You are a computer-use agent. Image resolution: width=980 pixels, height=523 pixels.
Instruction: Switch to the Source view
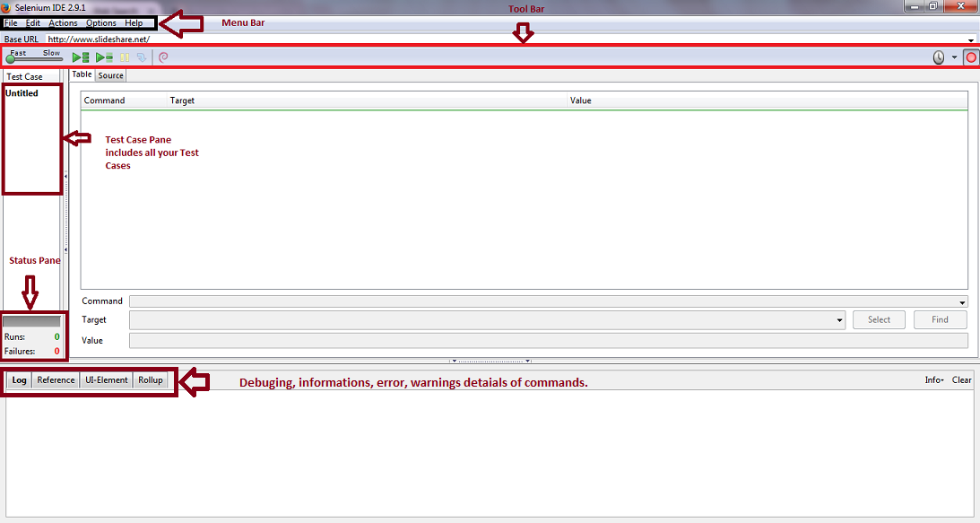pyautogui.click(x=110, y=74)
